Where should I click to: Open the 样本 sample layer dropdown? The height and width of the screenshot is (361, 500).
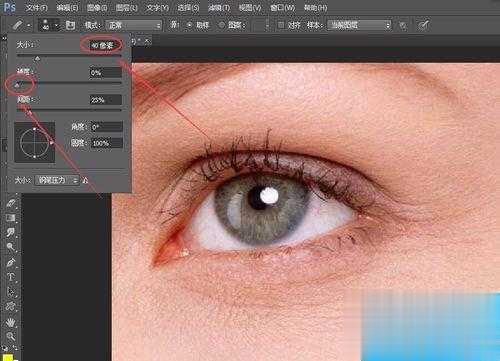[x=359, y=25]
